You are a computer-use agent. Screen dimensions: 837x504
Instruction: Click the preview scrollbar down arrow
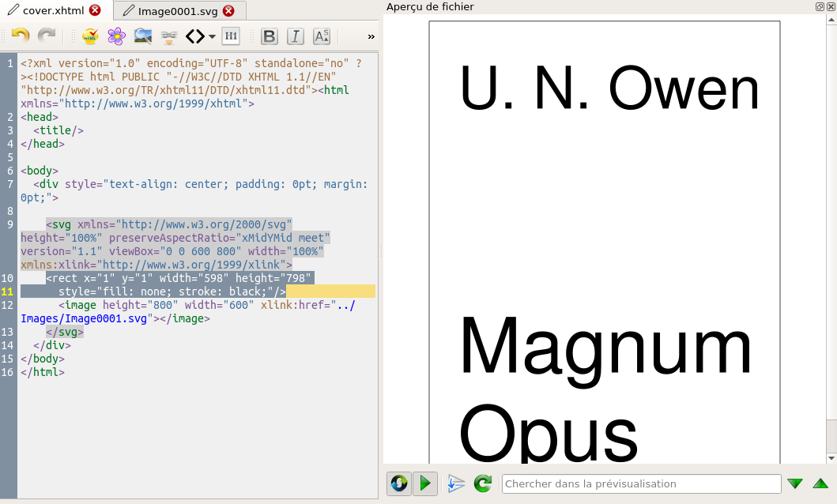point(831,457)
